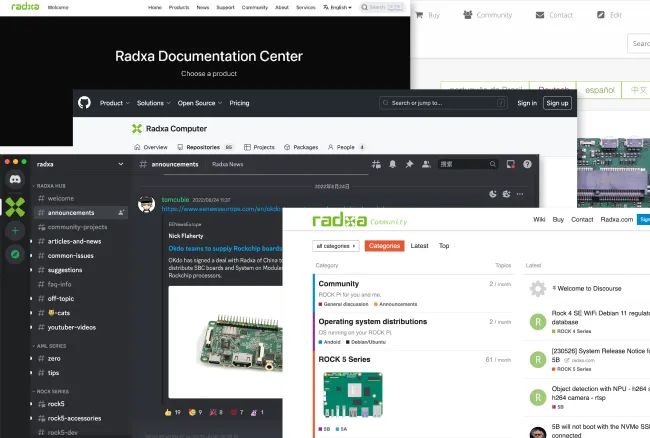This screenshot has height=438, width=650.
Task: Open threads icon in Discord header
Action: [x=376, y=164]
